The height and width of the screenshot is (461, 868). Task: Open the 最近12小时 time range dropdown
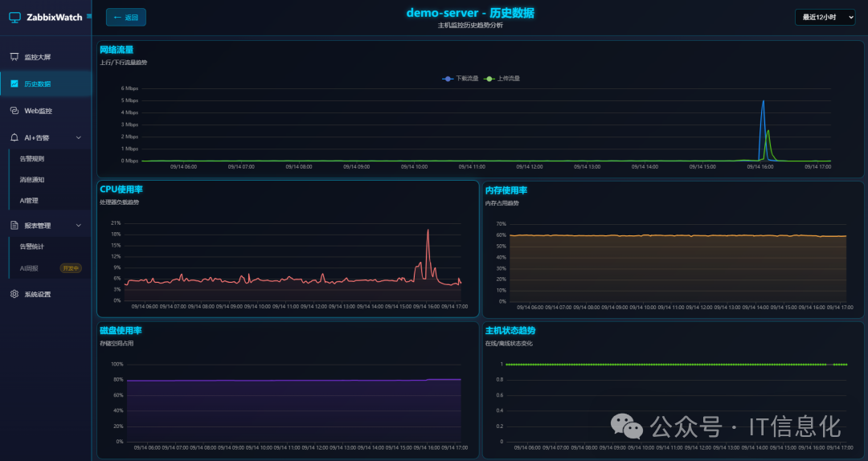(x=825, y=17)
